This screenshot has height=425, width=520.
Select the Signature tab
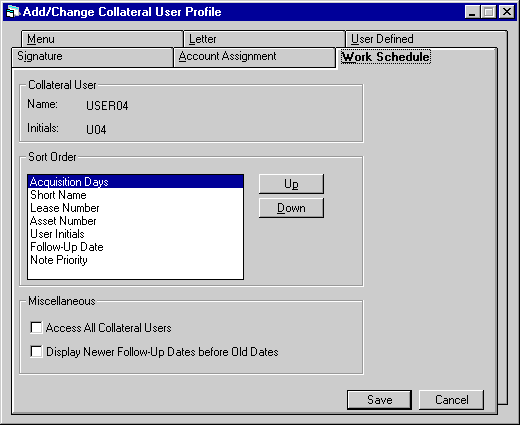coord(92,57)
